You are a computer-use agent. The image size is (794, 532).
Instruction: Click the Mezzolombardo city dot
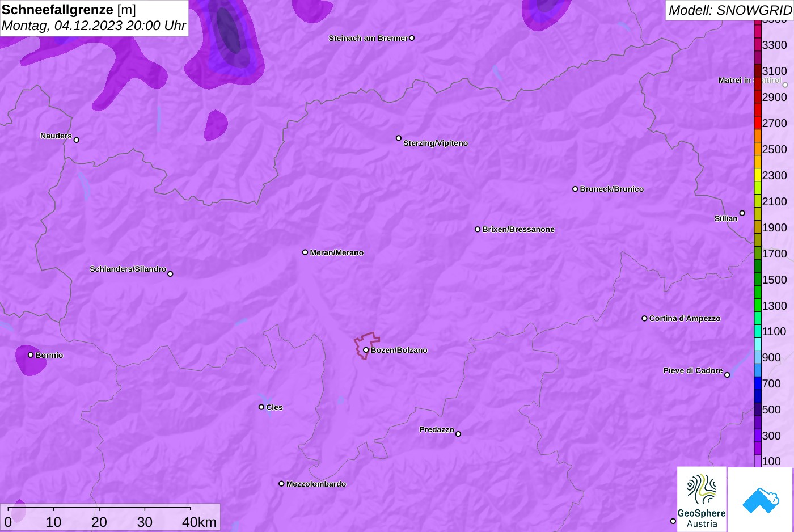[281, 484]
